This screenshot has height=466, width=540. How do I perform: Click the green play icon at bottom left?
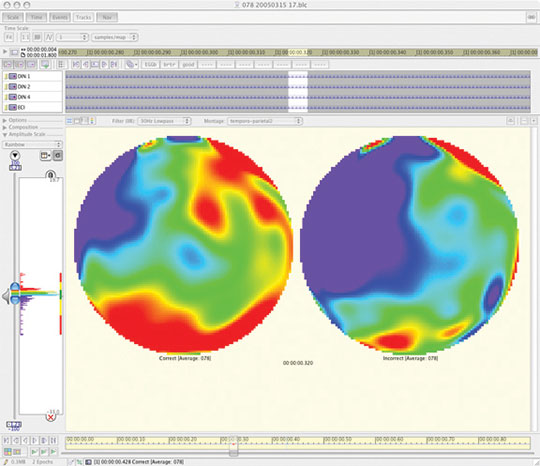(34, 452)
